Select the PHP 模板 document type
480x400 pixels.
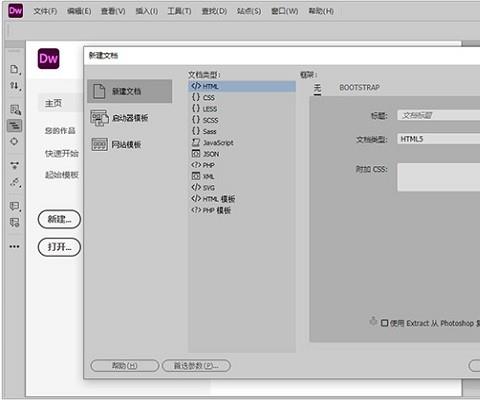tap(242, 210)
